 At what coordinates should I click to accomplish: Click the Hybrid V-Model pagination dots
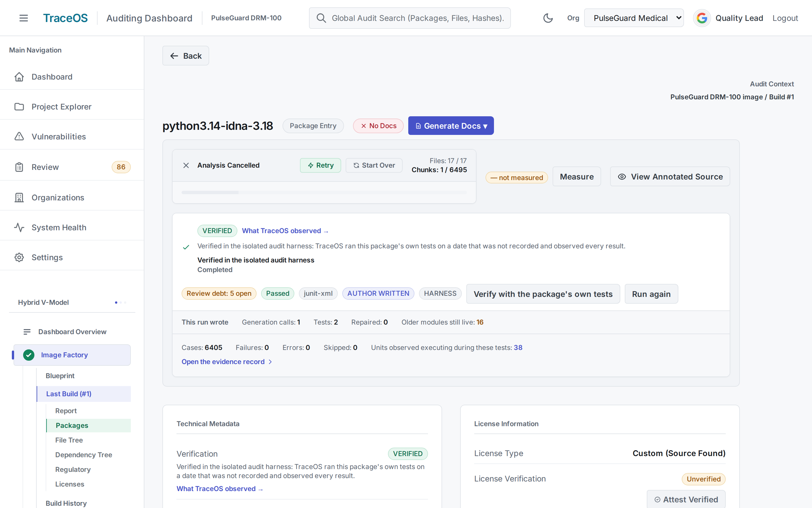[120, 302]
